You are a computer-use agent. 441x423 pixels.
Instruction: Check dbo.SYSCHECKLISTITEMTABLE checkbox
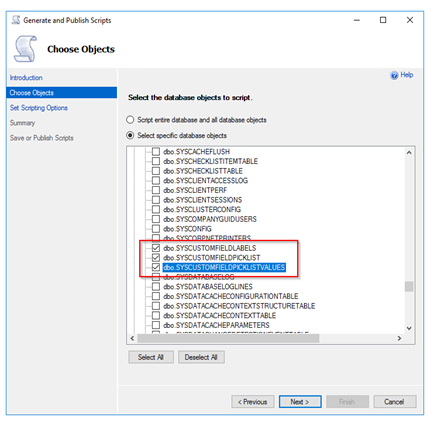tap(156, 161)
